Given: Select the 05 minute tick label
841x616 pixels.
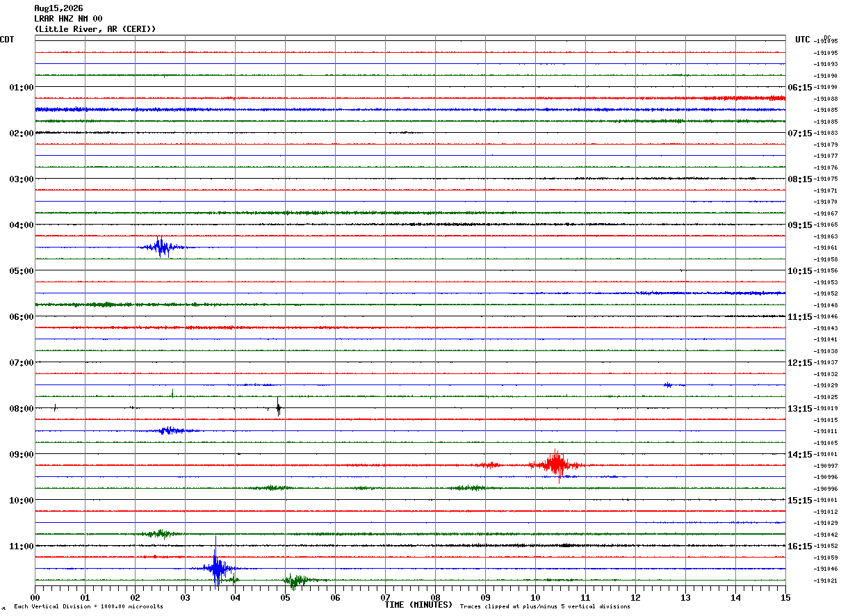Looking at the screenshot, I should pyautogui.click(x=285, y=597).
